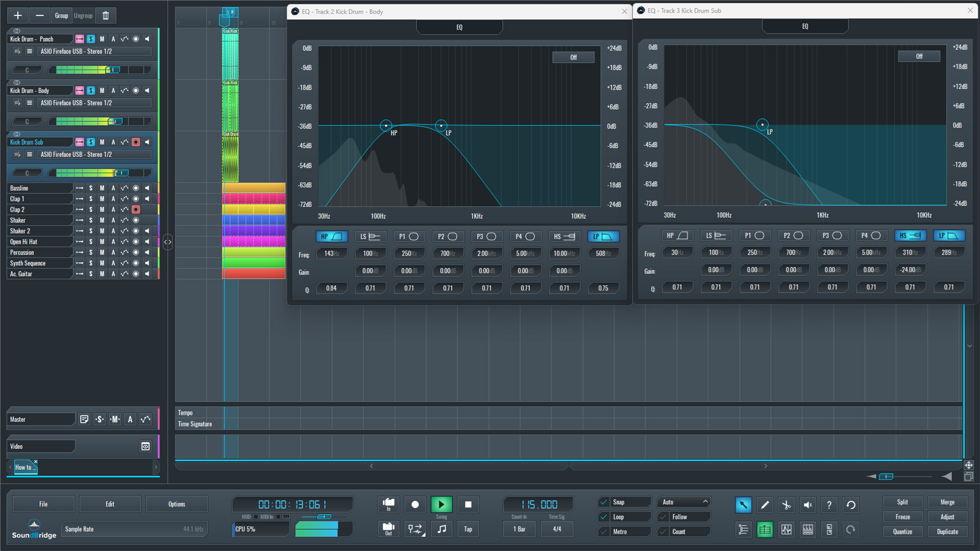Click the swing music note icon
The height and width of the screenshot is (551, 980).
tap(442, 529)
